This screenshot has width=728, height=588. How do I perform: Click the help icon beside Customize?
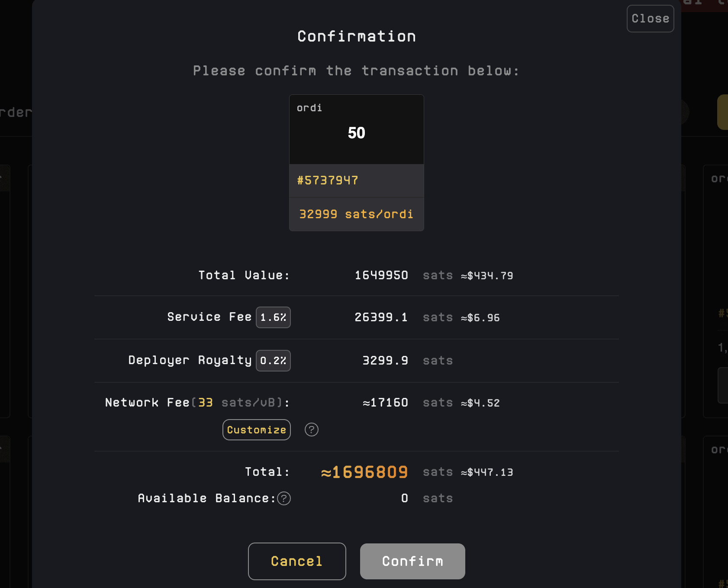312,430
